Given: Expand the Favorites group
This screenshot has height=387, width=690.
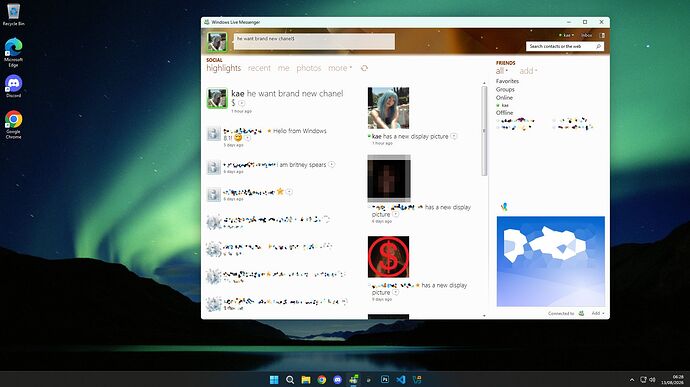Looking at the screenshot, I should coord(507,81).
